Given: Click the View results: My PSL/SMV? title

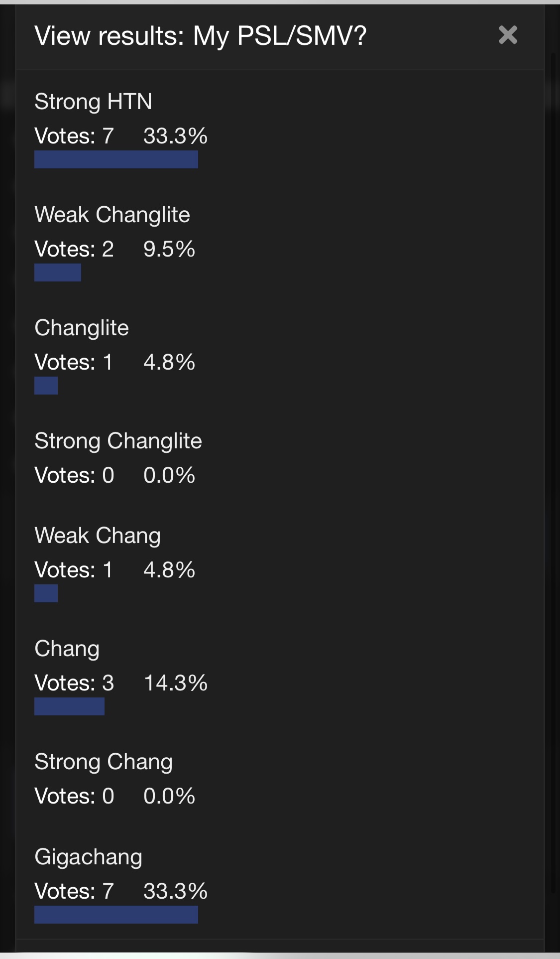Looking at the screenshot, I should (x=201, y=36).
